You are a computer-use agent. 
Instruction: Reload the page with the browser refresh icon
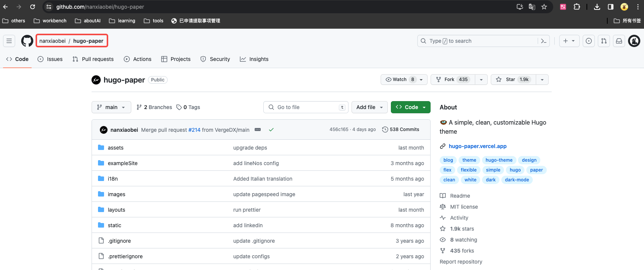(x=33, y=7)
